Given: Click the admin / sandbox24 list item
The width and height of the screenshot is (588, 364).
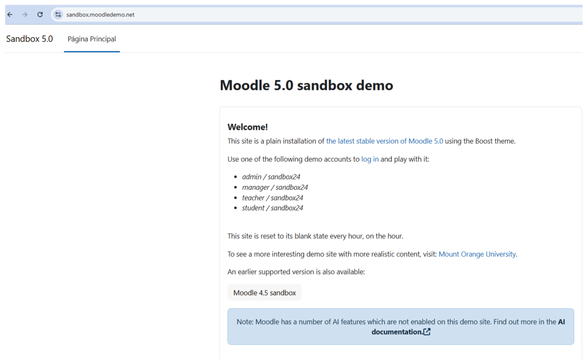Looking at the screenshot, I should coord(271,177).
